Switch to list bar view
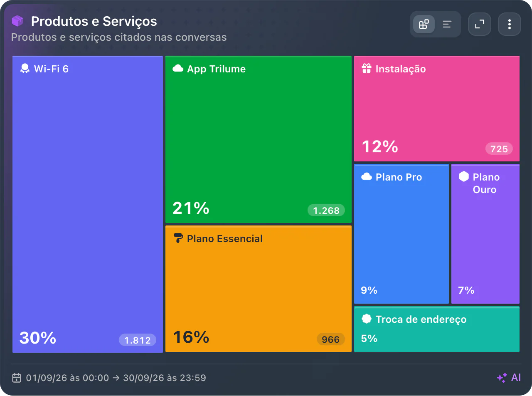 pyautogui.click(x=447, y=24)
